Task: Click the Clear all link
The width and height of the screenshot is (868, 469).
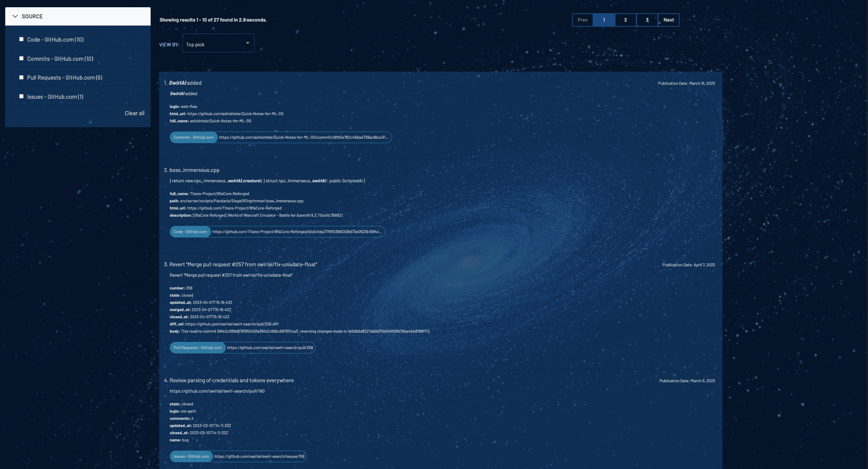Action: click(x=134, y=113)
